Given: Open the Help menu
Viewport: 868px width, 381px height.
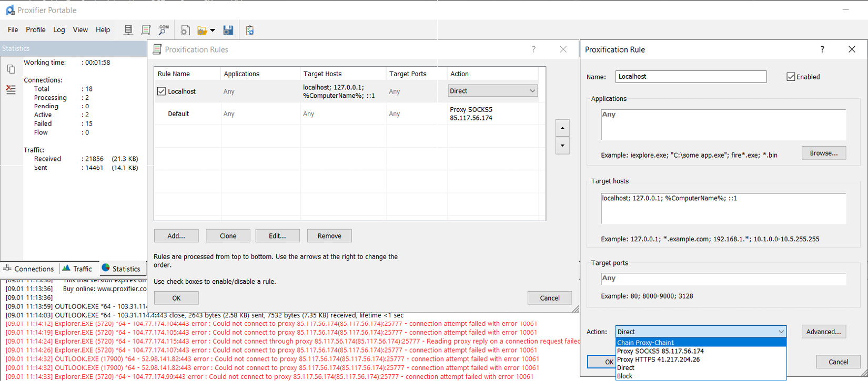Looking at the screenshot, I should (103, 30).
